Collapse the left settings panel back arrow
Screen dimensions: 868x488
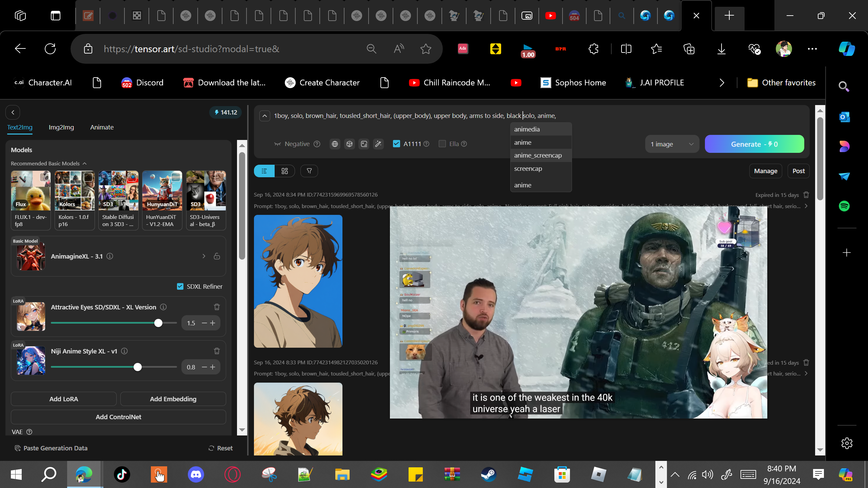(x=13, y=113)
